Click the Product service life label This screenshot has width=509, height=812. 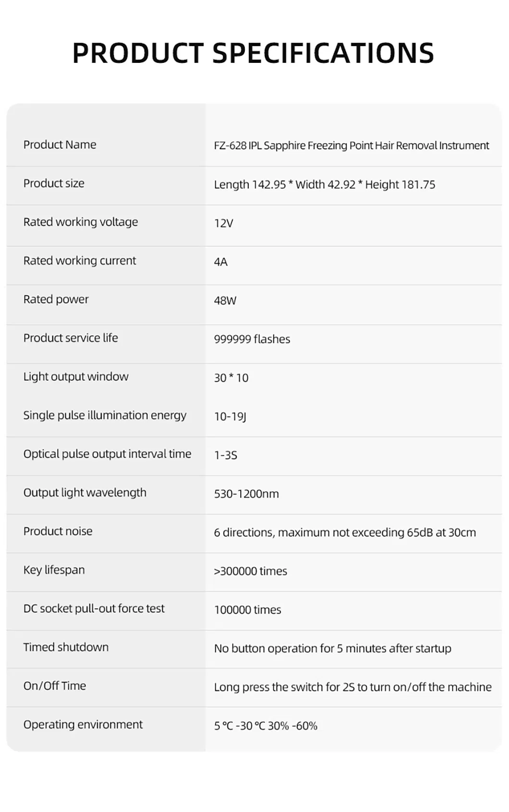(x=71, y=338)
